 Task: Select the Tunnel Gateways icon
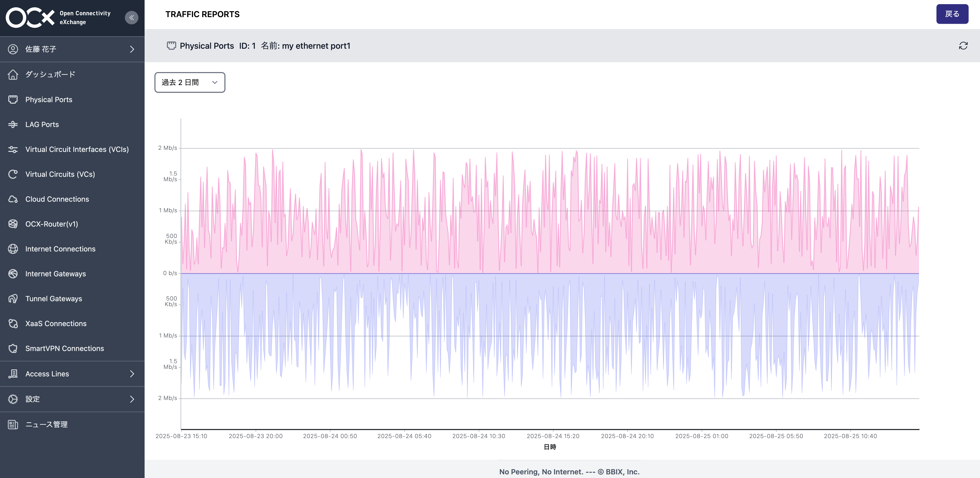pos(13,298)
